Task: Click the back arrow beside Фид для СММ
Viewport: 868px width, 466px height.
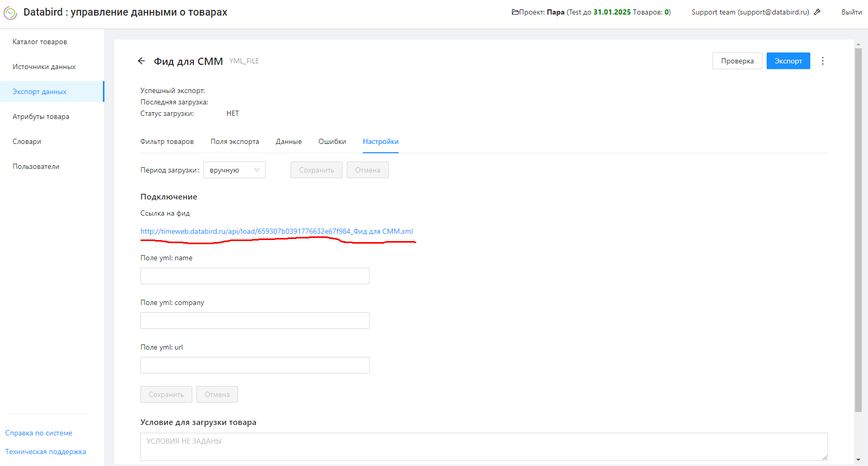Action: point(141,61)
